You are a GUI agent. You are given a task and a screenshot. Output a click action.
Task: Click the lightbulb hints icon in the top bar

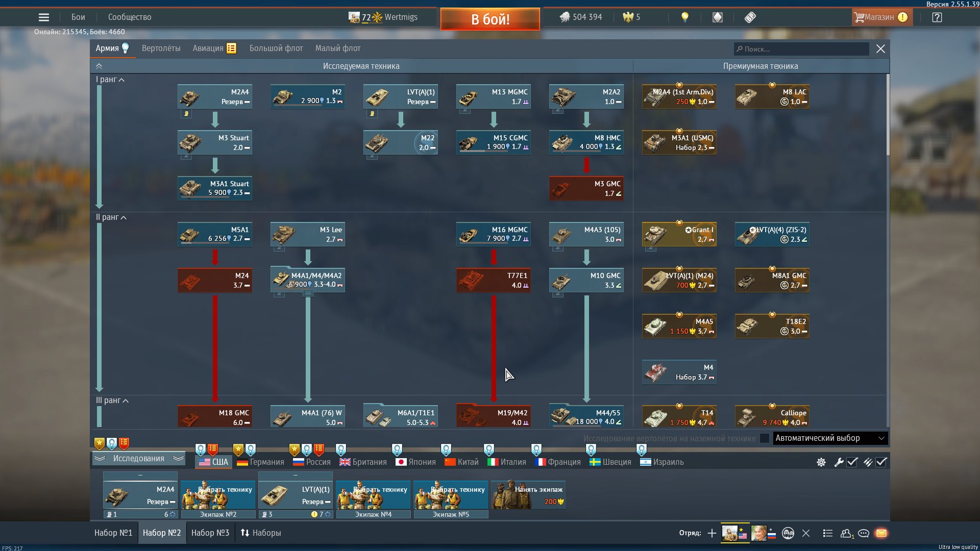[685, 17]
